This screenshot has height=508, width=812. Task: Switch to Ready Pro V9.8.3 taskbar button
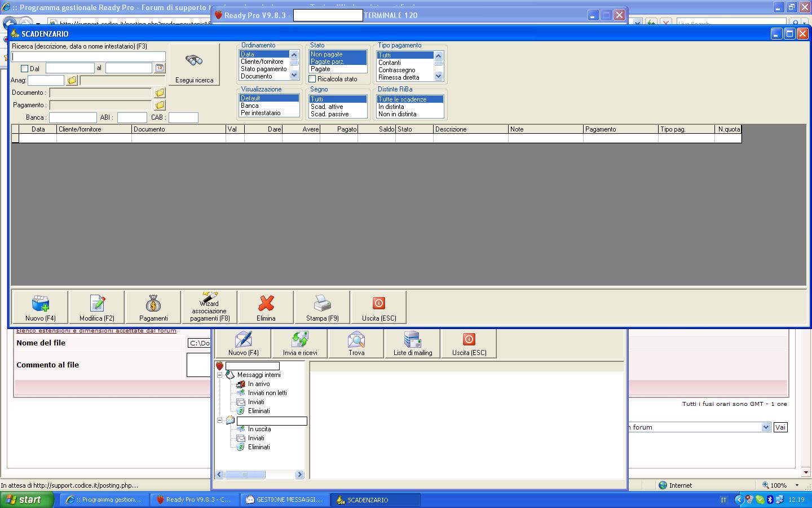[195, 500]
